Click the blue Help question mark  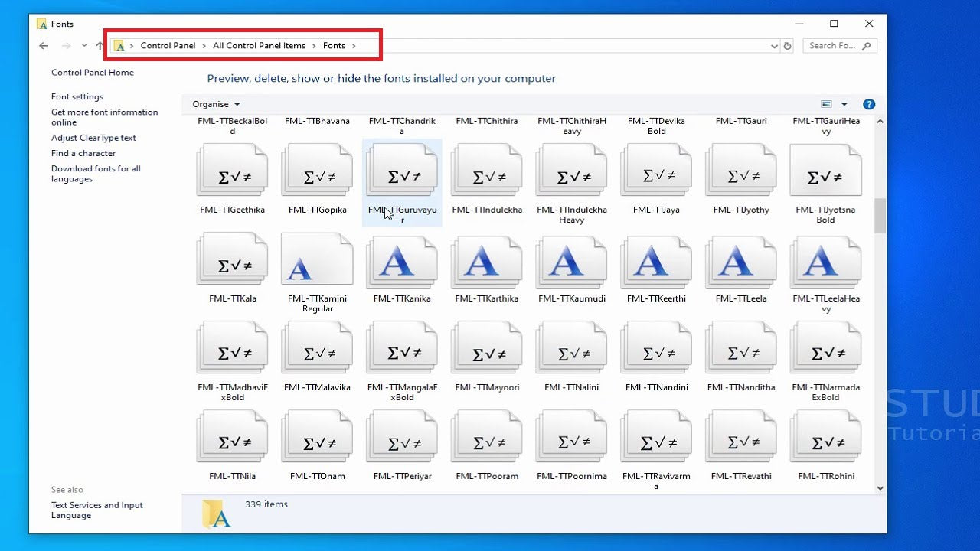tap(871, 104)
